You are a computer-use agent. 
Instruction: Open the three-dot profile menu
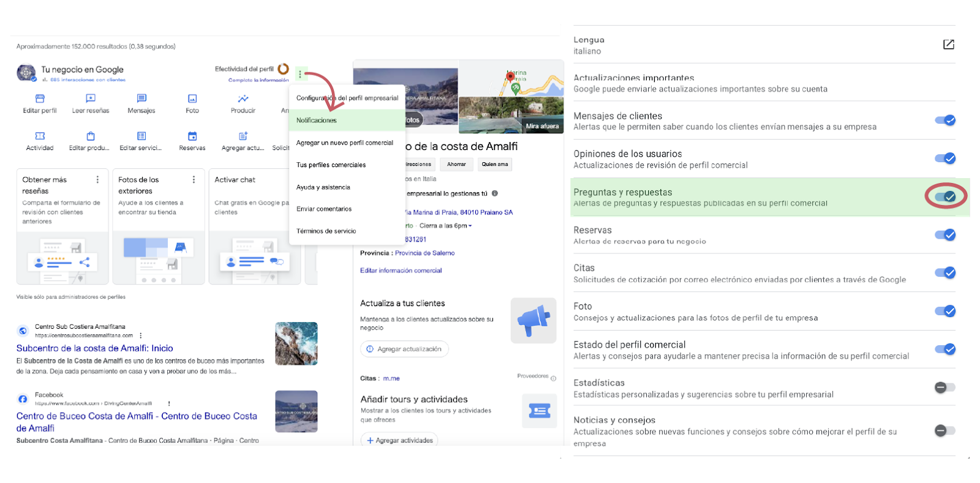[x=300, y=74]
